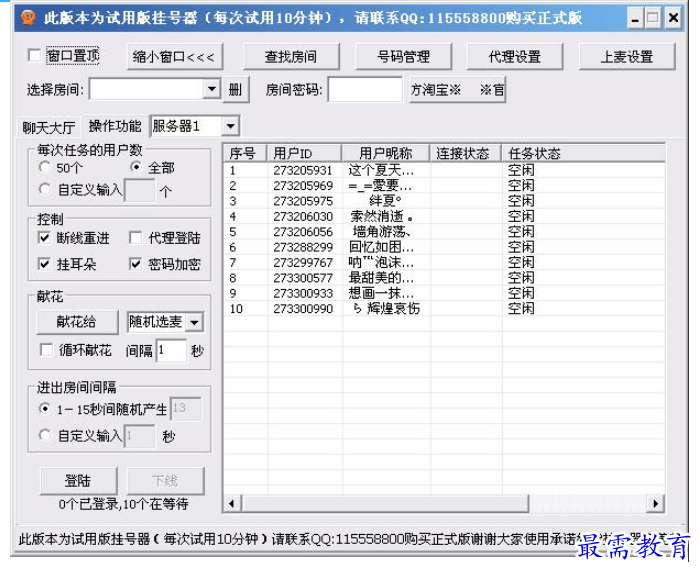This screenshot has width=699, height=578.
Task: Click the left arrow of the horizontal scrollbar
Action: [x=232, y=504]
